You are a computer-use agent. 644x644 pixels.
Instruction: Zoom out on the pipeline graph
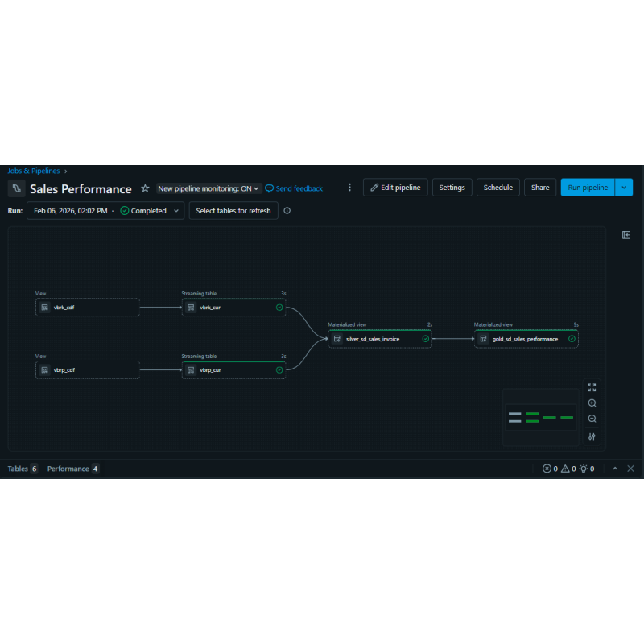(x=592, y=419)
